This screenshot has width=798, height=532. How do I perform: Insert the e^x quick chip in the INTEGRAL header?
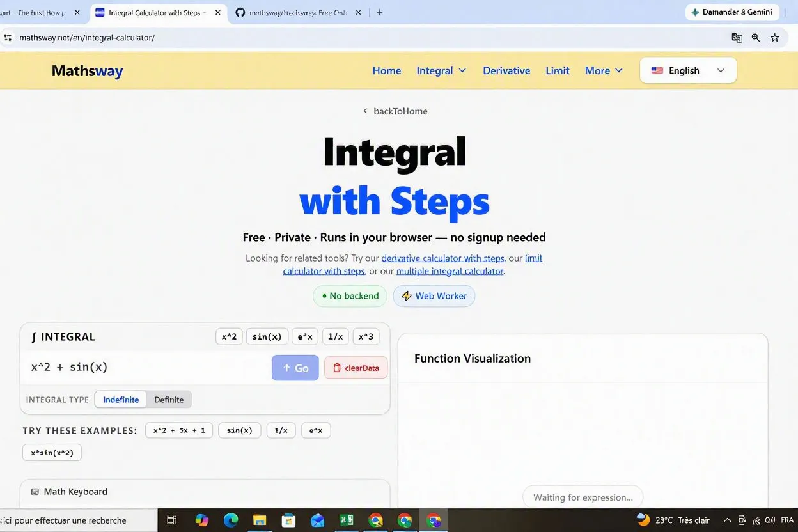coord(304,336)
